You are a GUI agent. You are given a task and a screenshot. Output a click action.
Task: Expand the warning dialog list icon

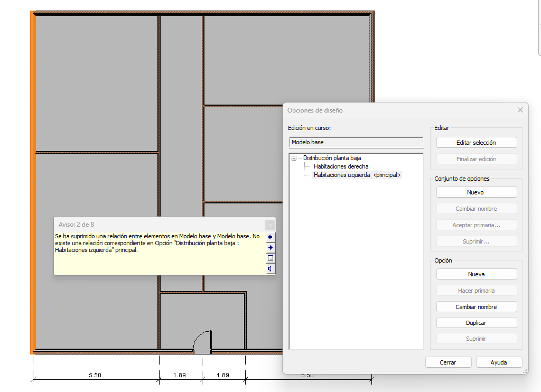[x=270, y=258]
